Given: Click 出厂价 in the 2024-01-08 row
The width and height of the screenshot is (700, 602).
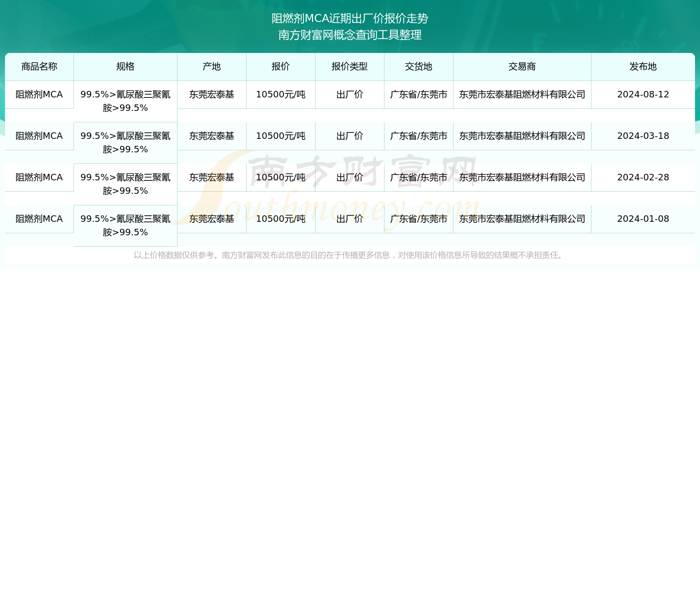Looking at the screenshot, I should 349,219.
